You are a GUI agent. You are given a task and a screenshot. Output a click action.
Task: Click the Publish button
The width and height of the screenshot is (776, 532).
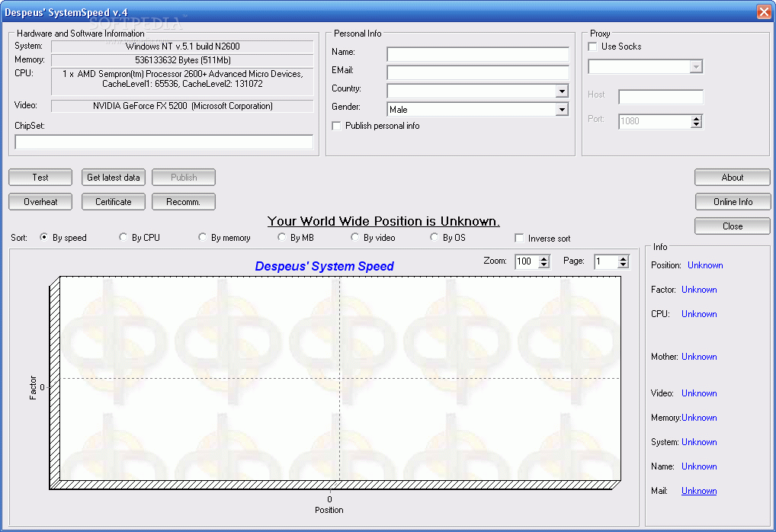(x=184, y=177)
